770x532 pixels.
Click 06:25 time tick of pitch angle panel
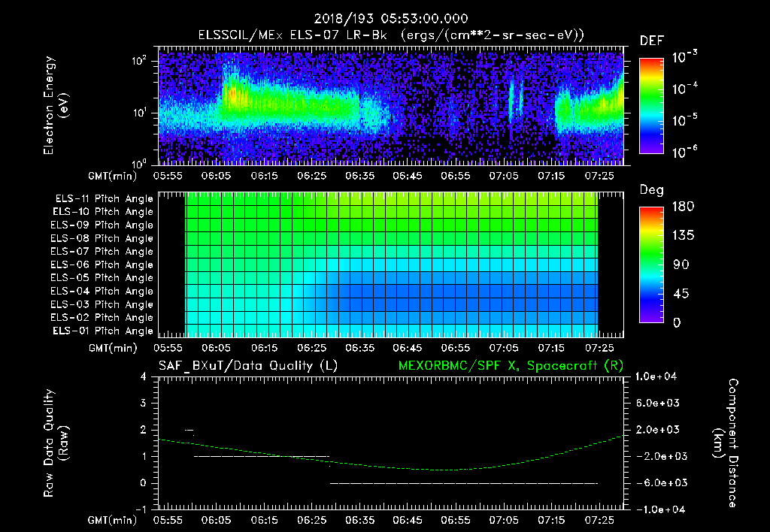coord(311,348)
